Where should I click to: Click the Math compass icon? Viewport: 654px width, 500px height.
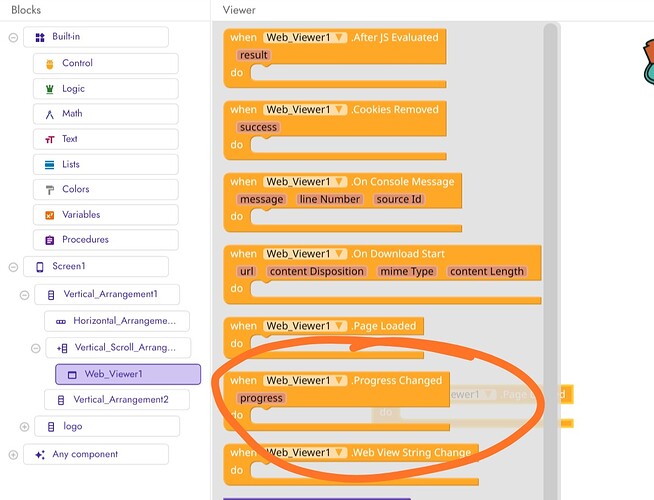click(x=50, y=114)
